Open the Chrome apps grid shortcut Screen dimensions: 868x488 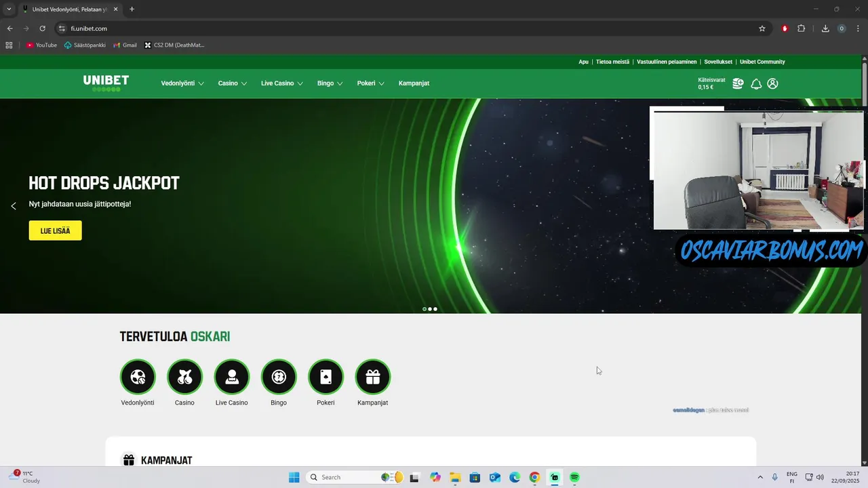click(9, 45)
